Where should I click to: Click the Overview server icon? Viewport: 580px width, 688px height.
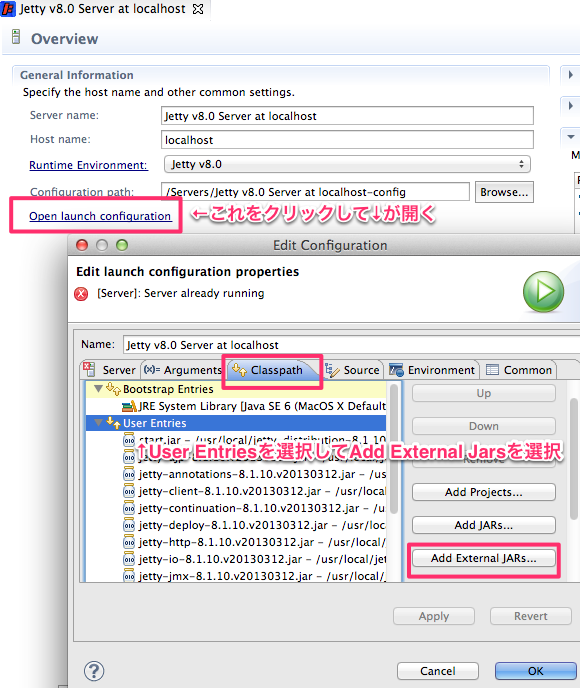coord(16,37)
